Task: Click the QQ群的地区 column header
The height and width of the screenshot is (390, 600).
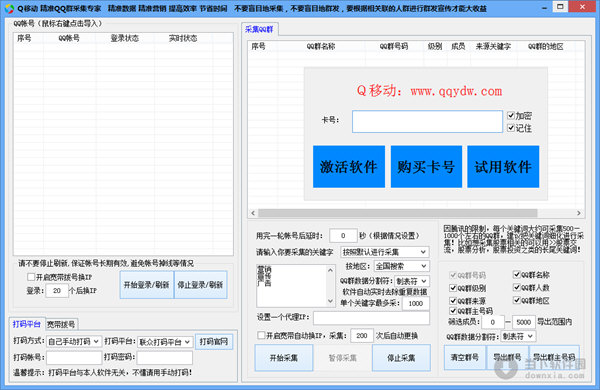Action: 546,46
